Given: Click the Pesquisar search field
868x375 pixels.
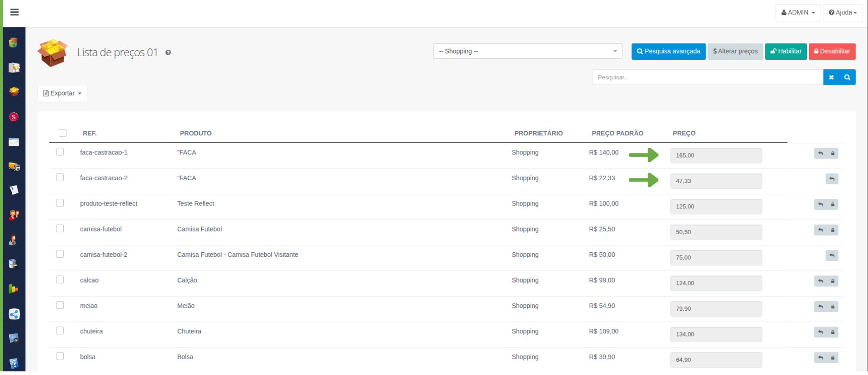Looking at the screenshot, I should pos(707,77).
